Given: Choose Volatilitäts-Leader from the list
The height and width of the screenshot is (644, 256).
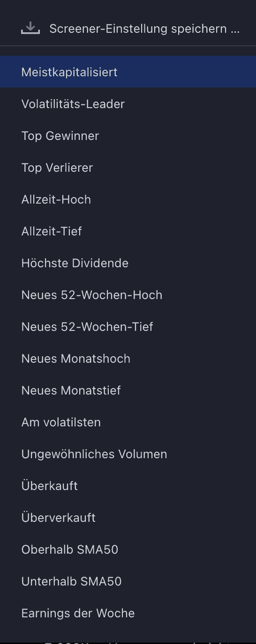Looking at the screenshot, I should click(x=128, y=104).
